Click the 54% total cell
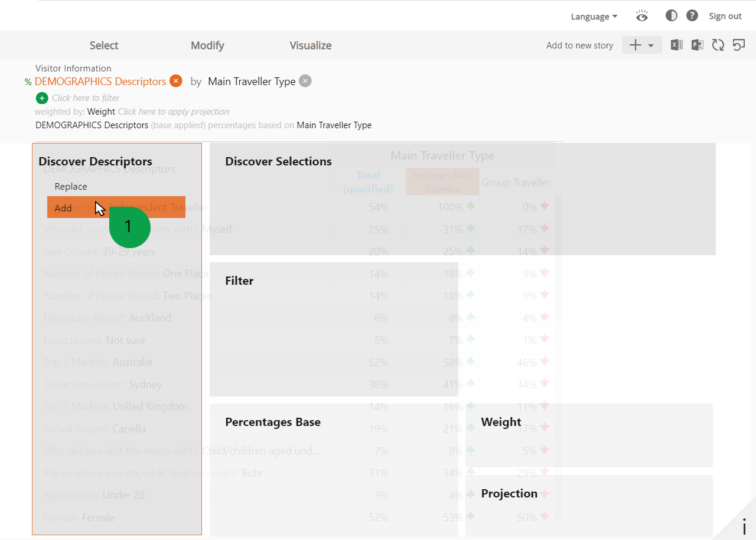 (378, 207)
